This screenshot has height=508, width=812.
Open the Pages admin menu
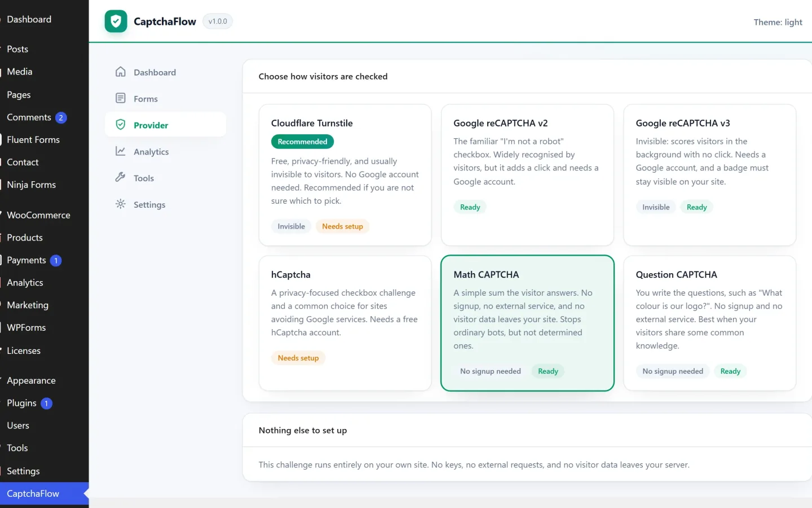[x=44, y=95]
